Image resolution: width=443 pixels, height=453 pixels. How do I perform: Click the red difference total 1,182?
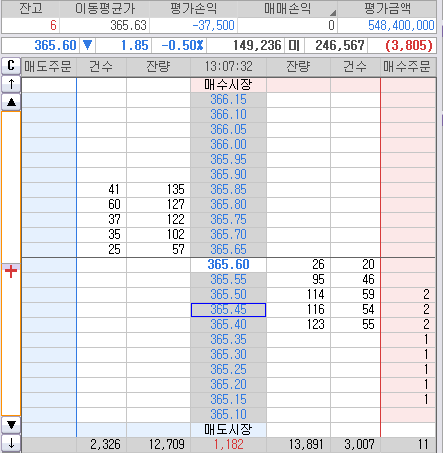(x=228, y=444)
